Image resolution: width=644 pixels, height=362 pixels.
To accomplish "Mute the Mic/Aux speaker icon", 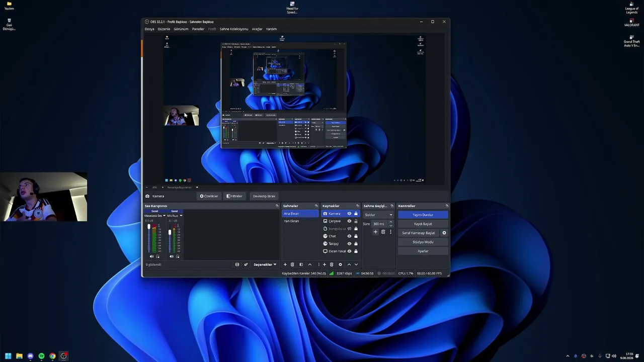I will [x=172, y=256].
